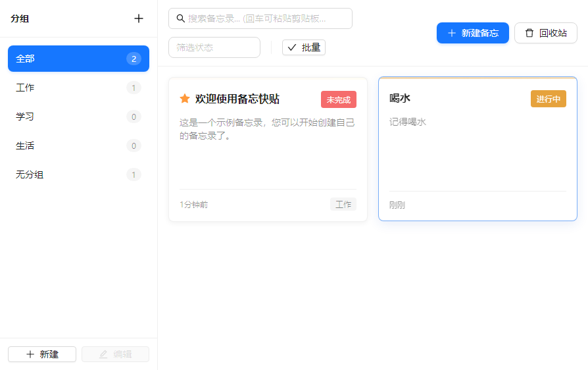Click the welcome note's description text
Image resolution: width=588 pixels, height=370 pixels.
267,129
